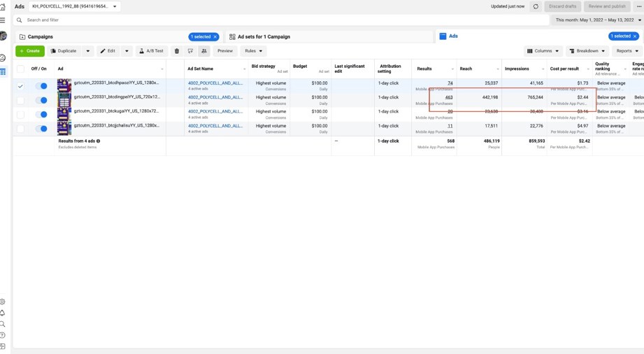Check the btcjjchalisuYY ad row checkbox
The height and width of the screenshot is (354, 644).
[20, 129]
